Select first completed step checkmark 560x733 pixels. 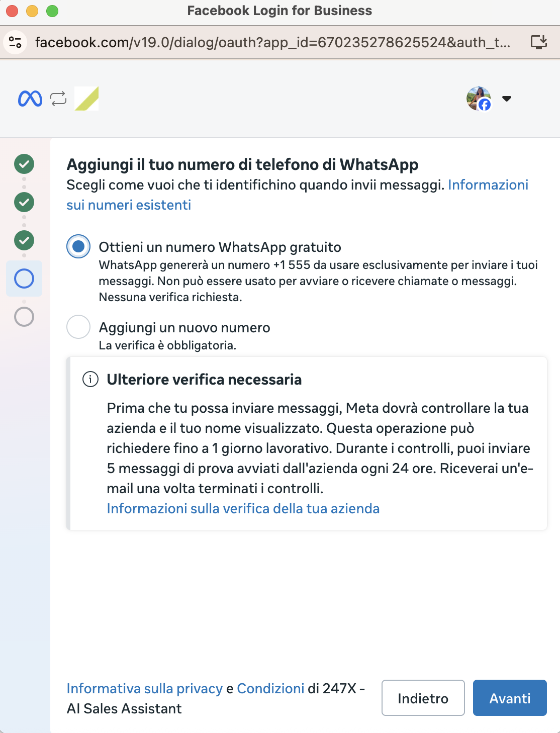coord(24,164)
